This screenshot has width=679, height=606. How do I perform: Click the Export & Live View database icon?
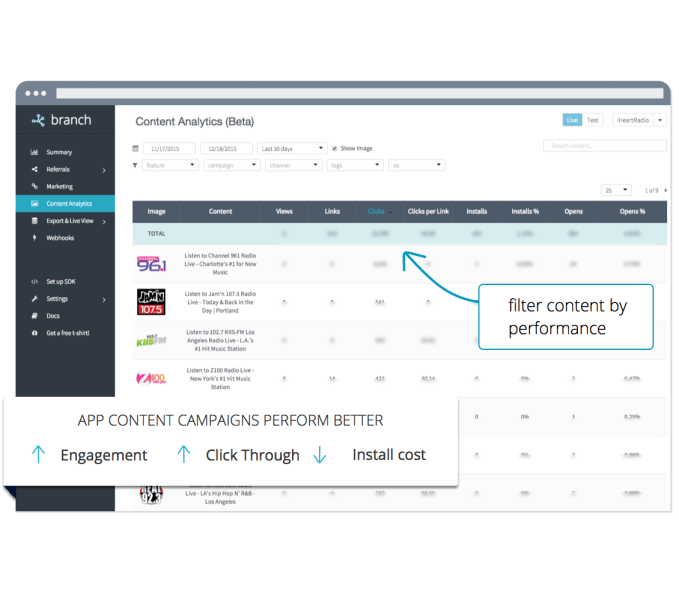pyautogui.click(x=34, y=221)
